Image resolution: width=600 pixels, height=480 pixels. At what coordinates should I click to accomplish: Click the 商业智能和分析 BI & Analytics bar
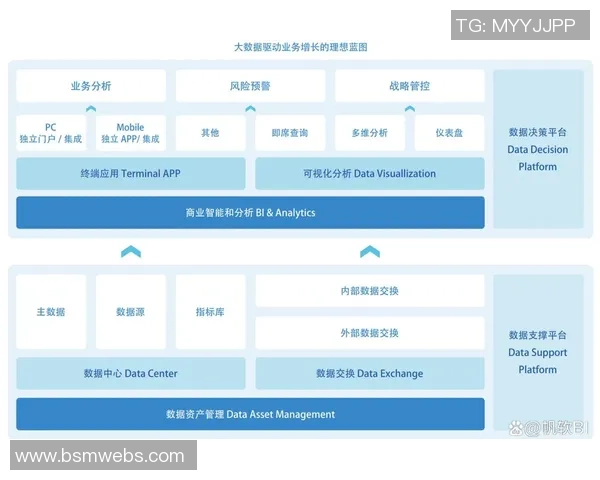click(250, 212)
